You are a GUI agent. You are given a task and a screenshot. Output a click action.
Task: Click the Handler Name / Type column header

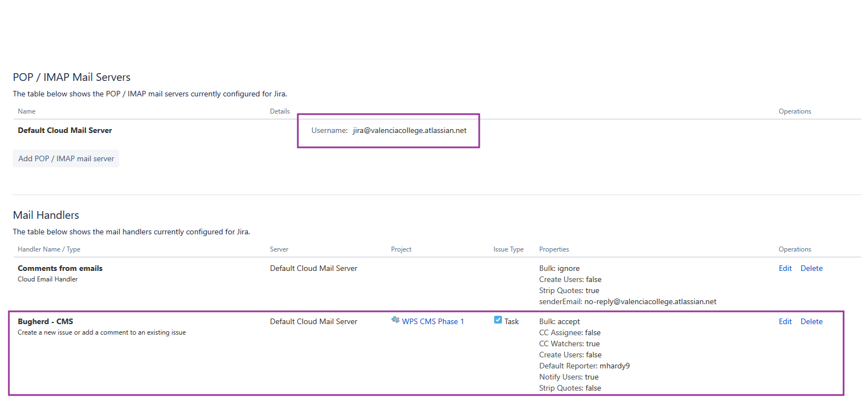pyautogui.click(x=49, y=249)
